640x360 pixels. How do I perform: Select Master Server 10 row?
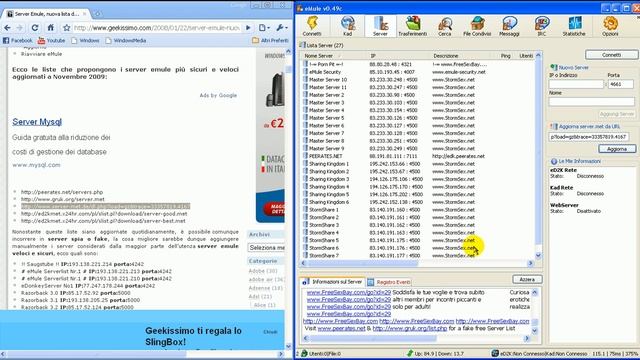coord(418,80)
